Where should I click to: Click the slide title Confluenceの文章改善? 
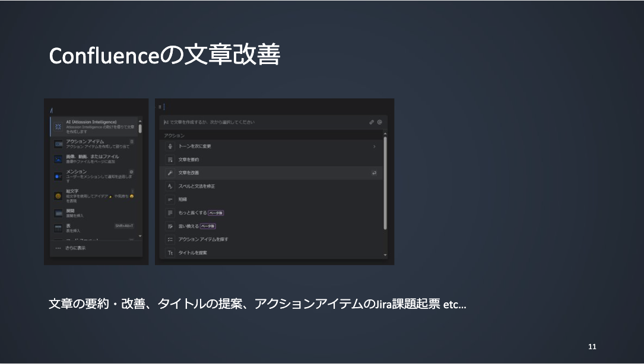pyautogui.click(x=164, y=55)
